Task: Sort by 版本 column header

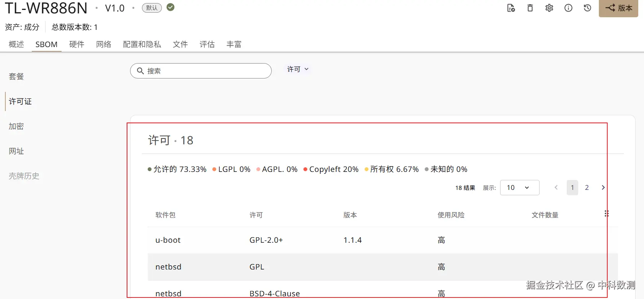Action: pos(350,215)
